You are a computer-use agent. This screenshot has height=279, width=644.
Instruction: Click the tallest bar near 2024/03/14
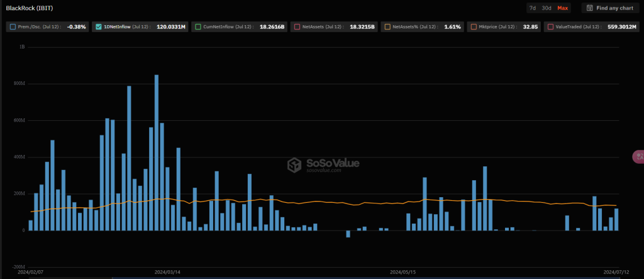click(156, 152)
